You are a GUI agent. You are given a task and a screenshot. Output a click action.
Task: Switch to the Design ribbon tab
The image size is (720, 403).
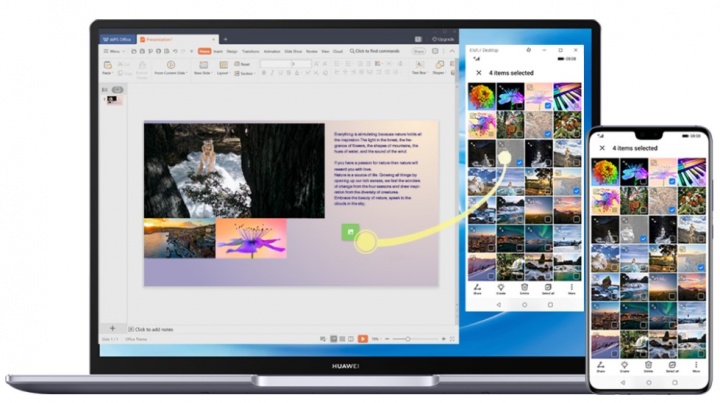pyautogui.click(x=232, y=51)
